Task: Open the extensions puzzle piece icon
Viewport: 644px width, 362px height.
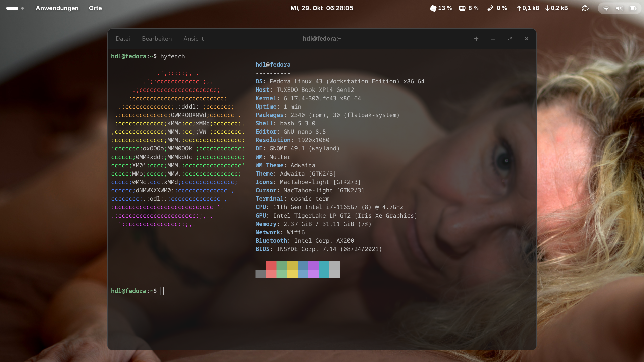Action: point(585,8)
